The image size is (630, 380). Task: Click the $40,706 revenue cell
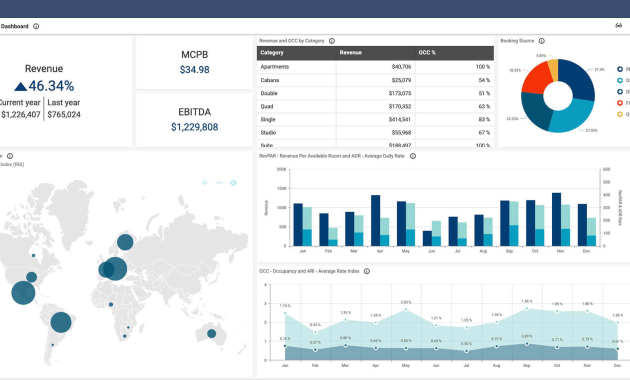[x=375, y=67]
